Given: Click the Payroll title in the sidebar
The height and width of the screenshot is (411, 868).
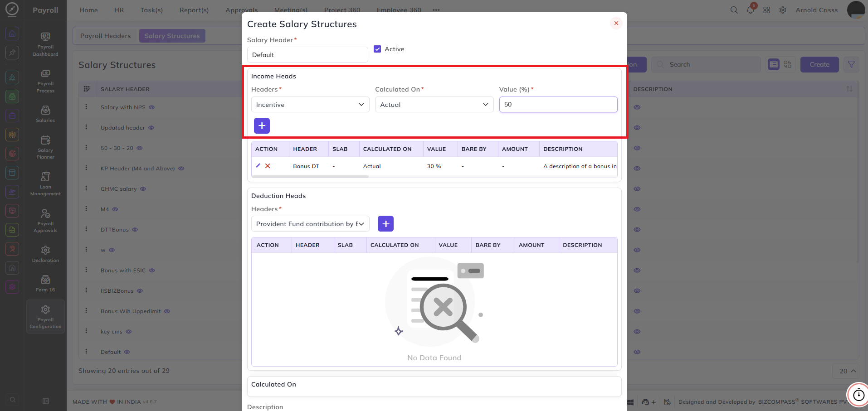Looking at the screenshot, I should point(45,10).
